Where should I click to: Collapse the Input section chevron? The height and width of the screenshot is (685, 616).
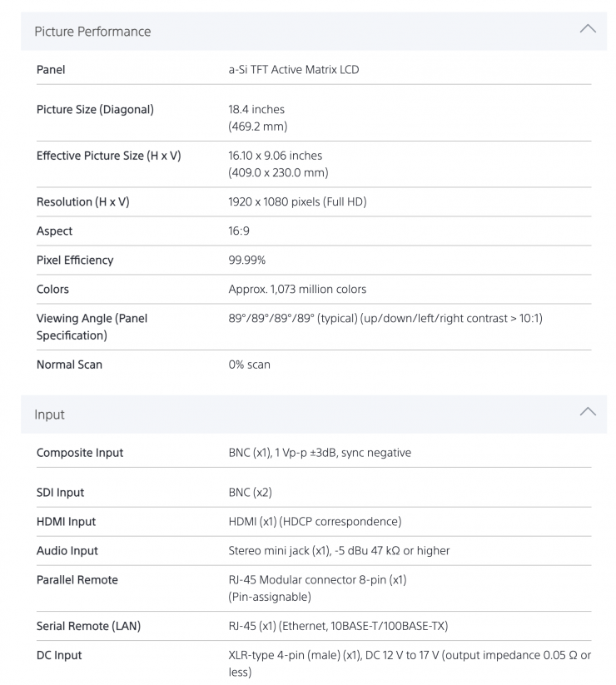pyautogui.click(x=587, y=412)
